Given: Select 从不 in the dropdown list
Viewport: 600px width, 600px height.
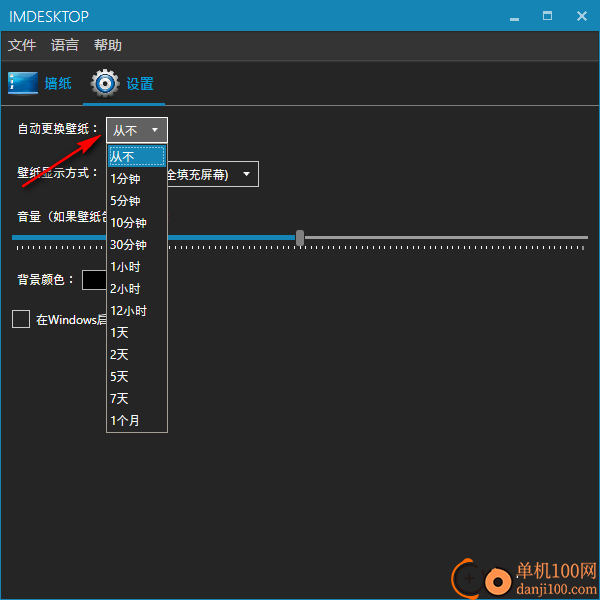Looking at the screenshot, I should pos(137,156).
